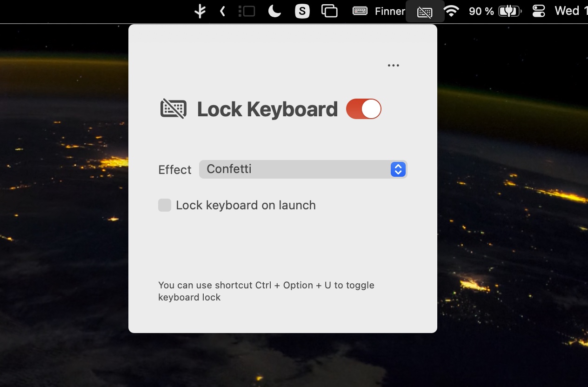The image size is (588, 387).
Task: Click the left chevron in menu bar
Action: point(222,11)
